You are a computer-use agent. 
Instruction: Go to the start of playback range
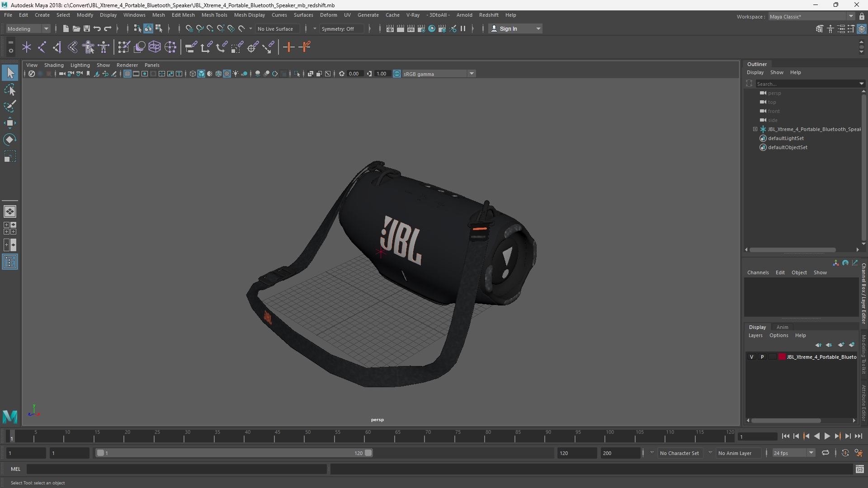coord(786,436)
